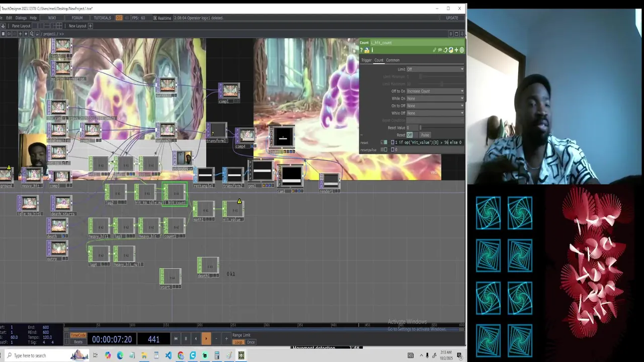The image size is (644, 362).
Task: Open the On to Off dropdown
Action: [435, 106]
